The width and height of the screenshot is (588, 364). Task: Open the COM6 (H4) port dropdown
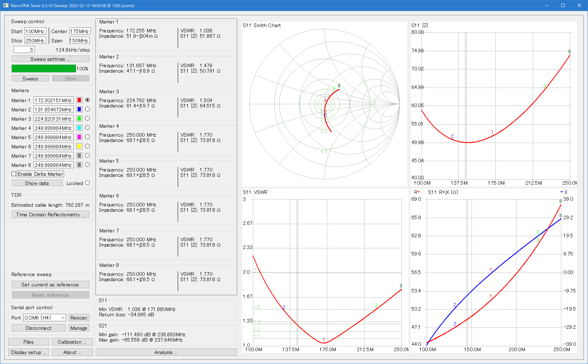tap(45, 318)
